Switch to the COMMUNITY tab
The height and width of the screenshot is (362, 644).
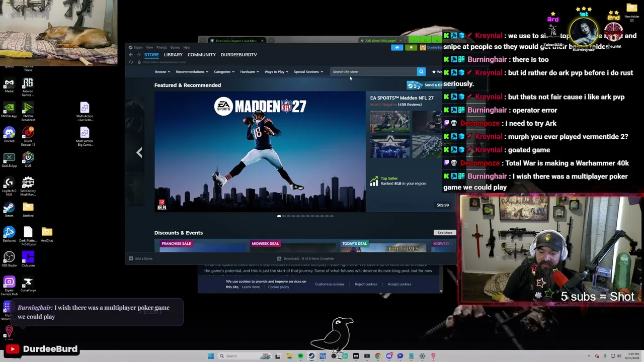pos(201,55)
